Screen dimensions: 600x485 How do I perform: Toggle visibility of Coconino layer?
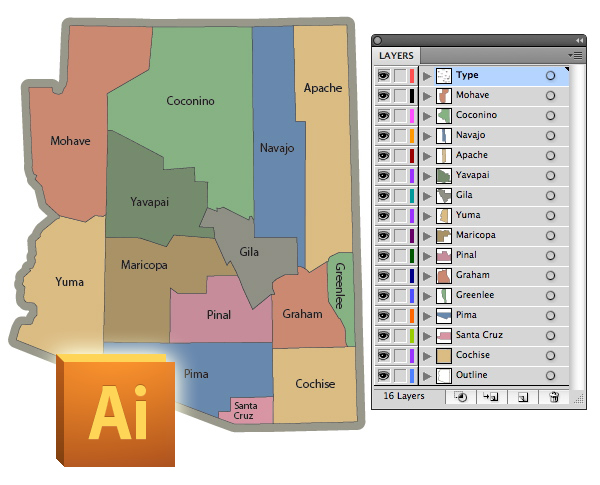383,115
